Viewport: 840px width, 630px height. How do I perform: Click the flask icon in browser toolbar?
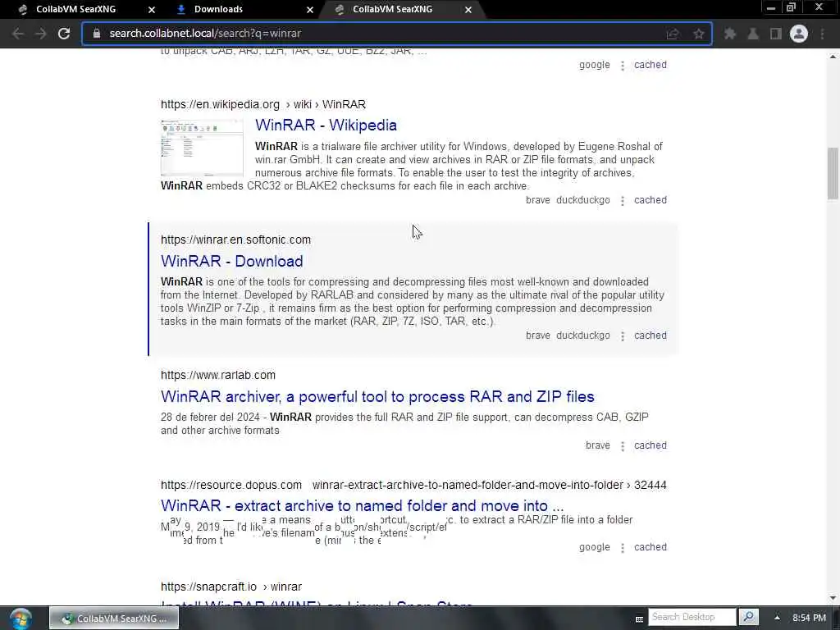tap(753, 34)
